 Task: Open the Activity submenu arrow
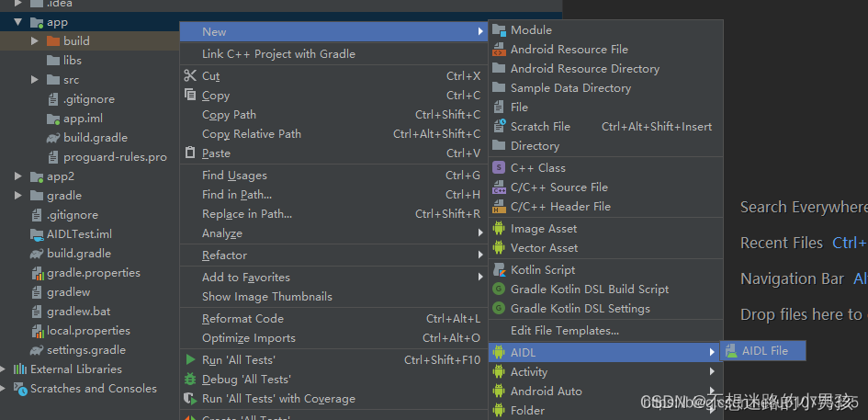point(712,372)
